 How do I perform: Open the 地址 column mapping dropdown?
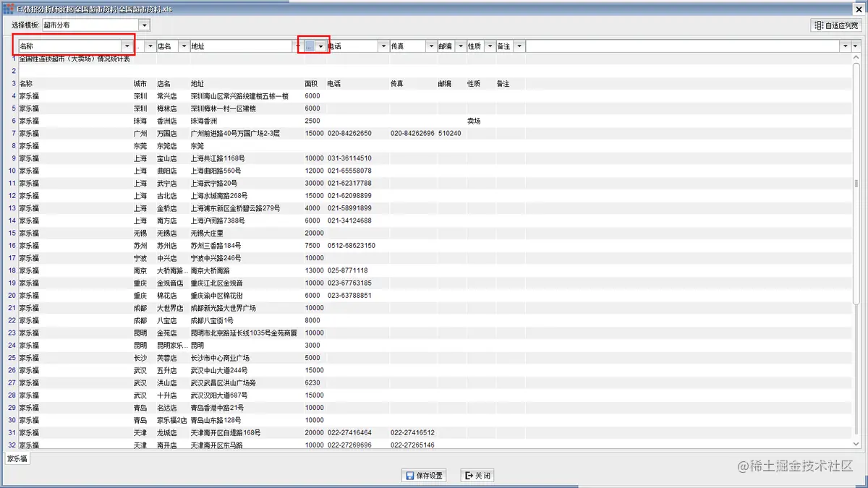click(x=298, y=46)
